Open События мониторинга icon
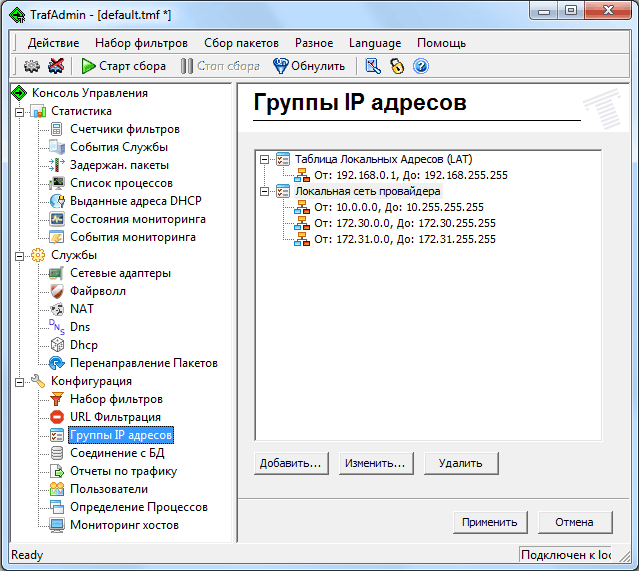Viewport: 639px width, 571px height. point(57,237)
